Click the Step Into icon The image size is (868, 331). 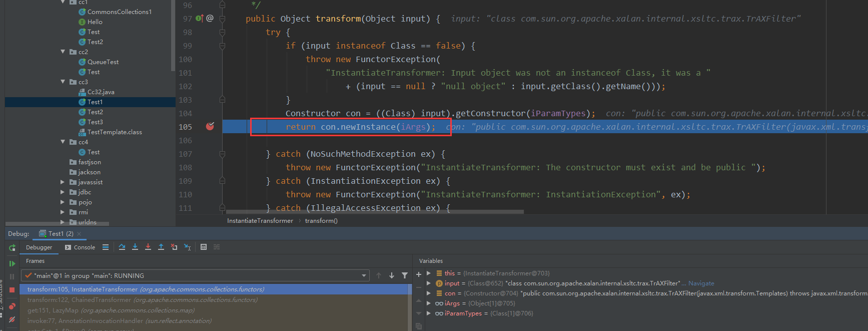point(135,247)
